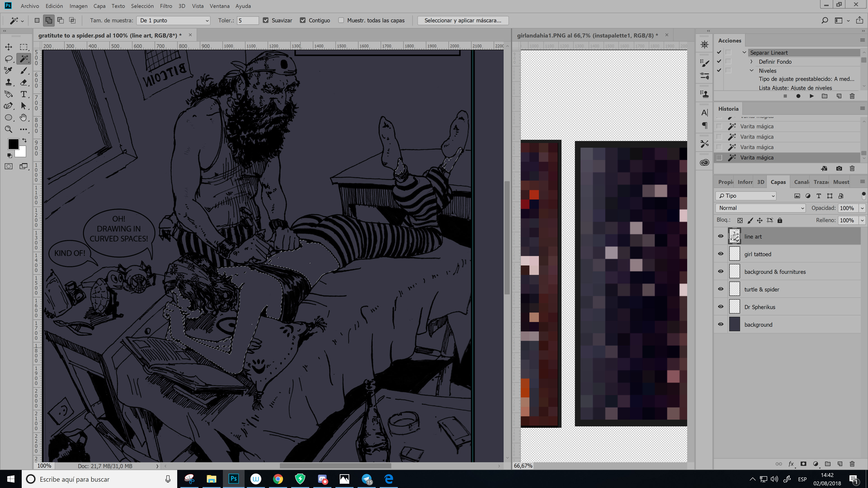Viewport: 868px width, 488px height.
Task: Enable Muestr. todas las capas
Action: (x=341, y=21)
